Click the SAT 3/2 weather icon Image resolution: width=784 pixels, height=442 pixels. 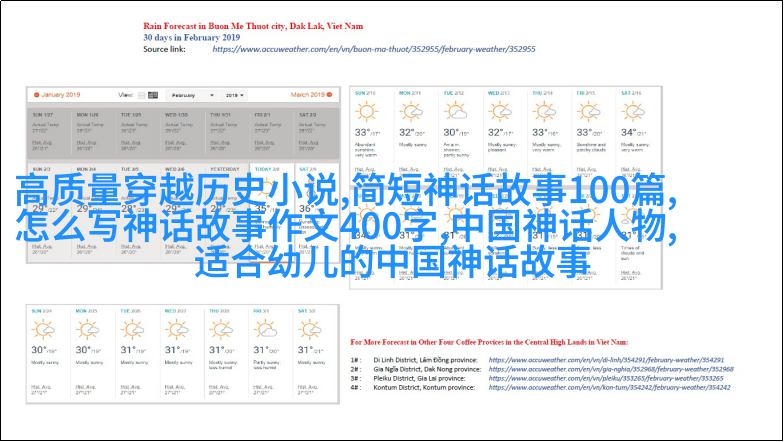tap(310, 330)
